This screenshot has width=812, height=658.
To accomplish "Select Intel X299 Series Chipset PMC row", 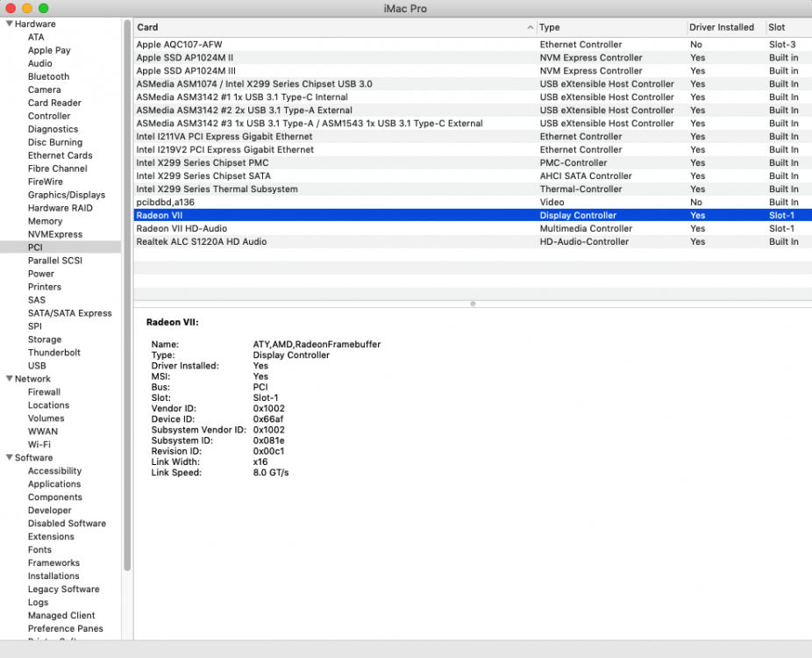I will click(473, 162).
